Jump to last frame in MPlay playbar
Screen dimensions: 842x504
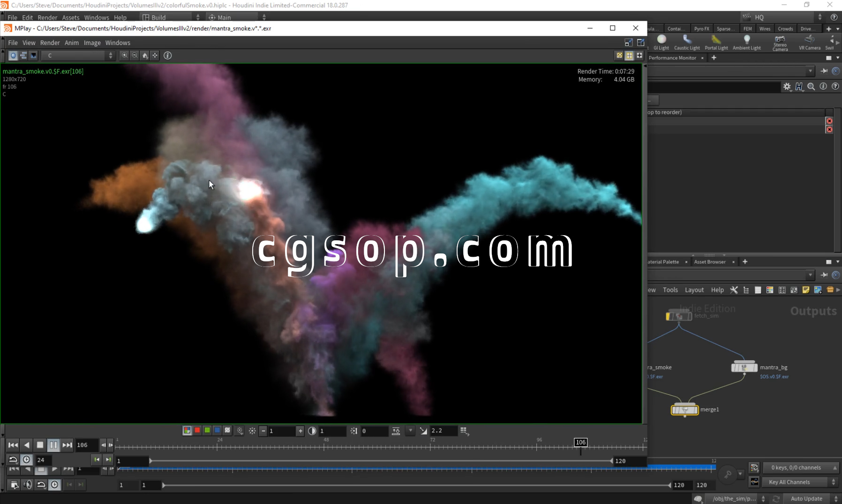67,445
